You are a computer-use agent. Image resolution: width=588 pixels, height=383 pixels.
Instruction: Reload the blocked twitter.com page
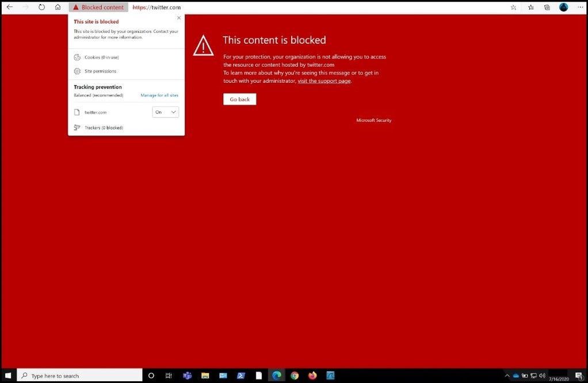[x=41, y=7]
